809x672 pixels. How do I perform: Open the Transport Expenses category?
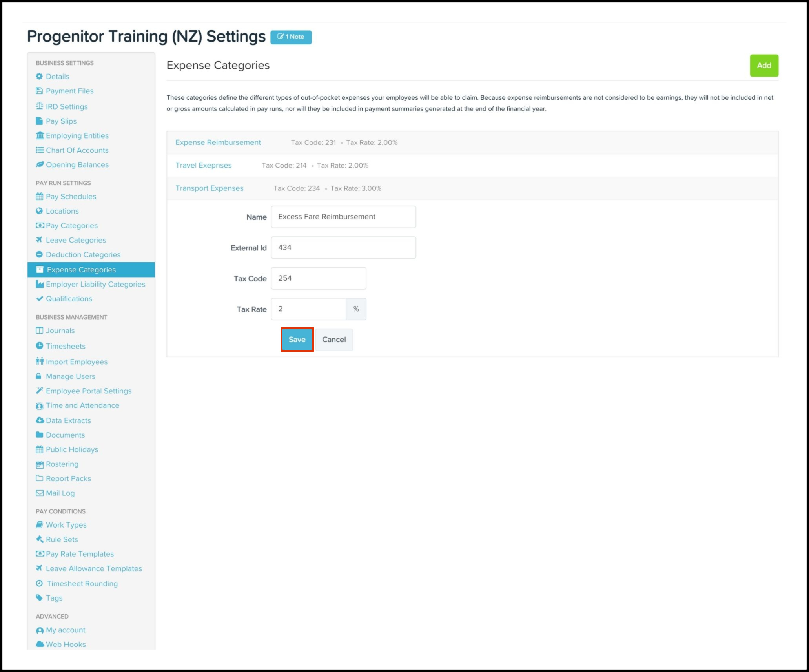tap(209, 188)
